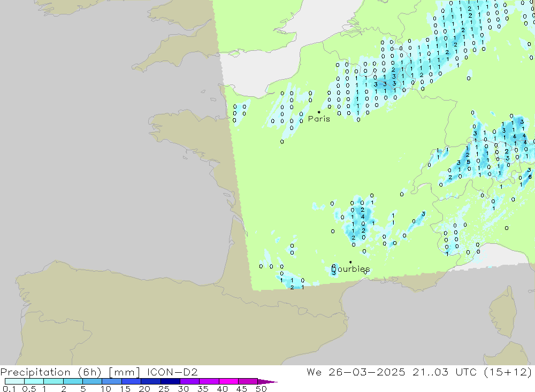Select the 30–35 mm purple legend swatch
Image resolution: width=535 pixels, height=392 pixels.
(x=190, y=381)
